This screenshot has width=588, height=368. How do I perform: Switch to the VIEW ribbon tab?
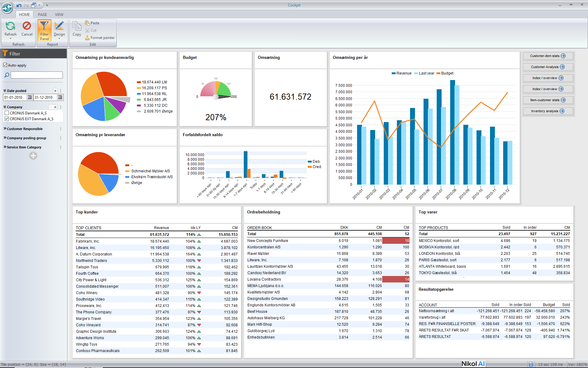coord(59,14)
